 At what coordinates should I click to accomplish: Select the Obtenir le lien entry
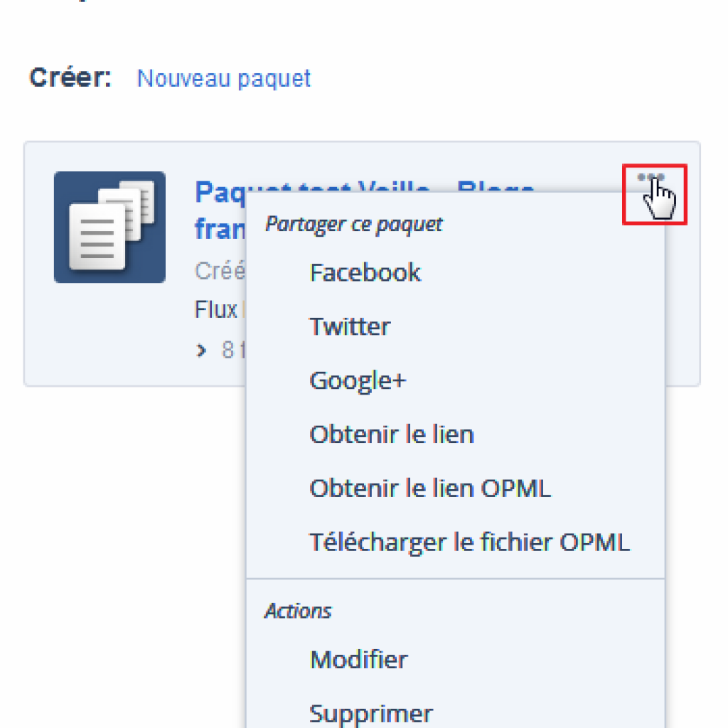(x=392, y=434)
